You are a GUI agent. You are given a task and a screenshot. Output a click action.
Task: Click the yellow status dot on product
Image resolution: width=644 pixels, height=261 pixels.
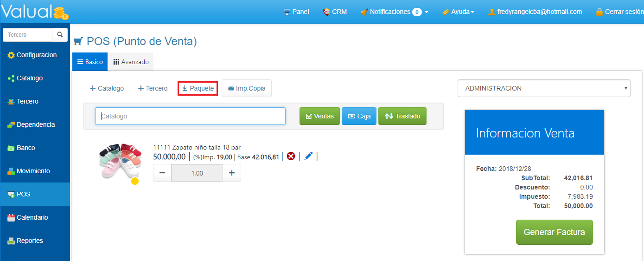(x=135, y=181)
